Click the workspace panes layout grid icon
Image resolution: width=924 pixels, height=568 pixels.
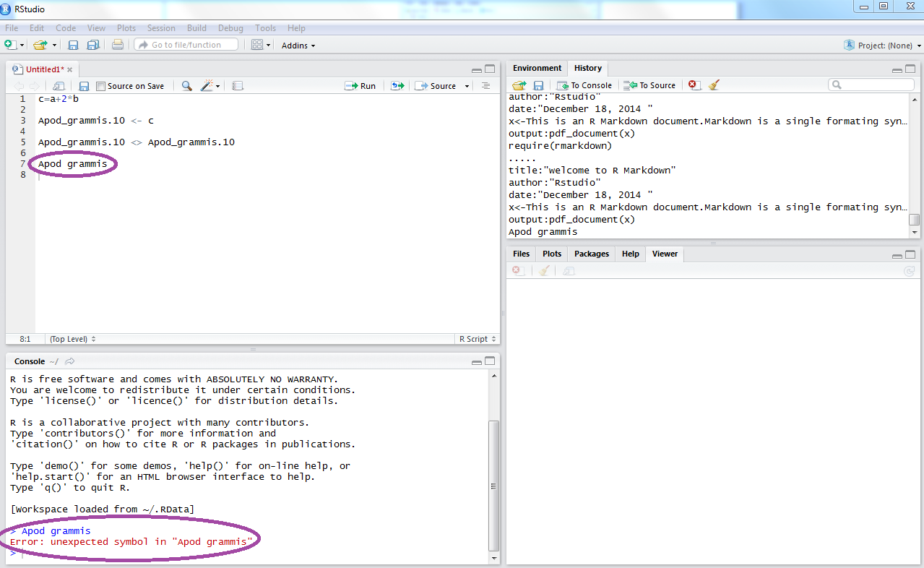[x=257, y=45]
